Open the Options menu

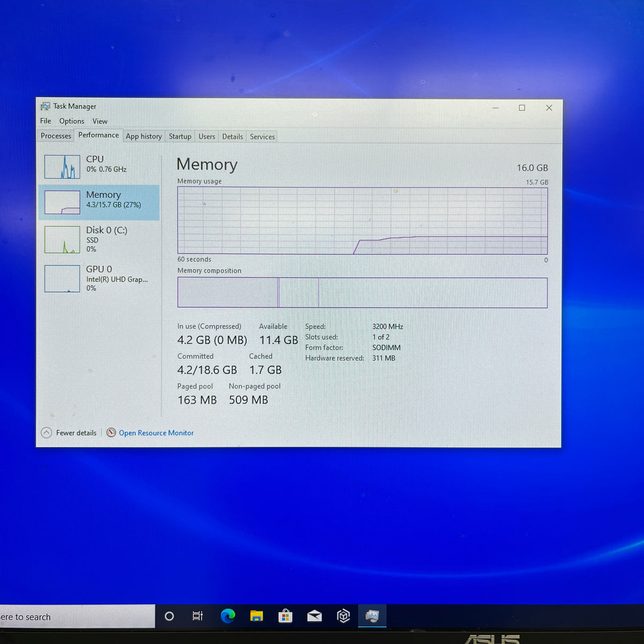72,121
